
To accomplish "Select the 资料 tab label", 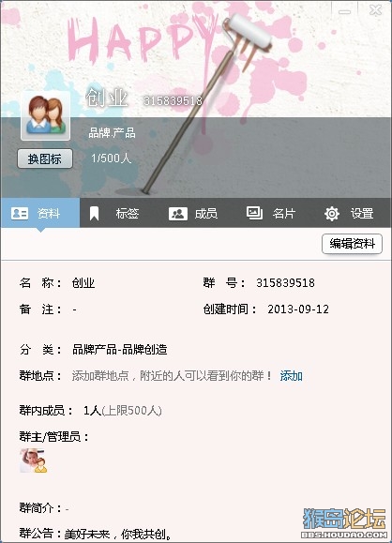I will pyautogui.click(x=49, y=213).
